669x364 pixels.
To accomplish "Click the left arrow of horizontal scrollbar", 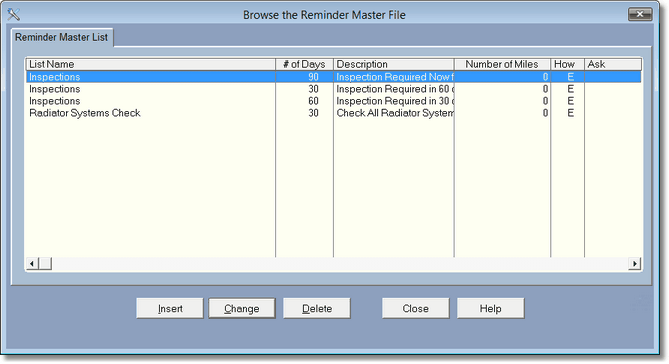I will coord(32,264).
